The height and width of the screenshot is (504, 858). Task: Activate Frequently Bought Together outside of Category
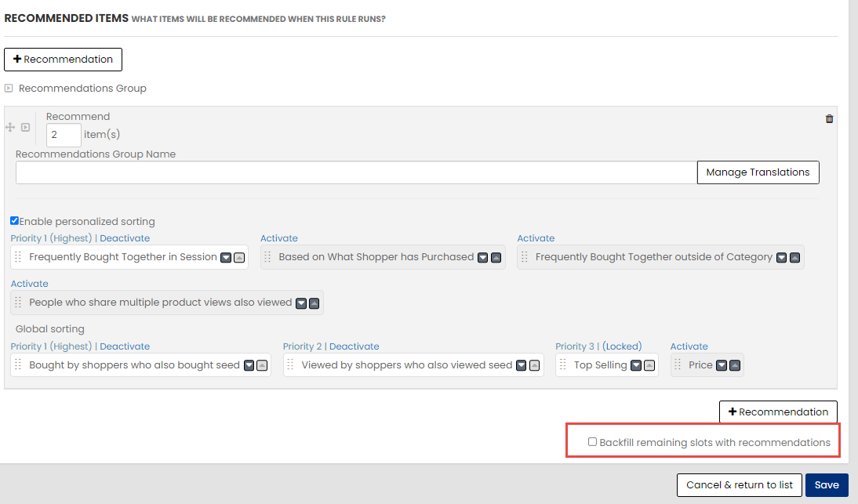[536, 238]
